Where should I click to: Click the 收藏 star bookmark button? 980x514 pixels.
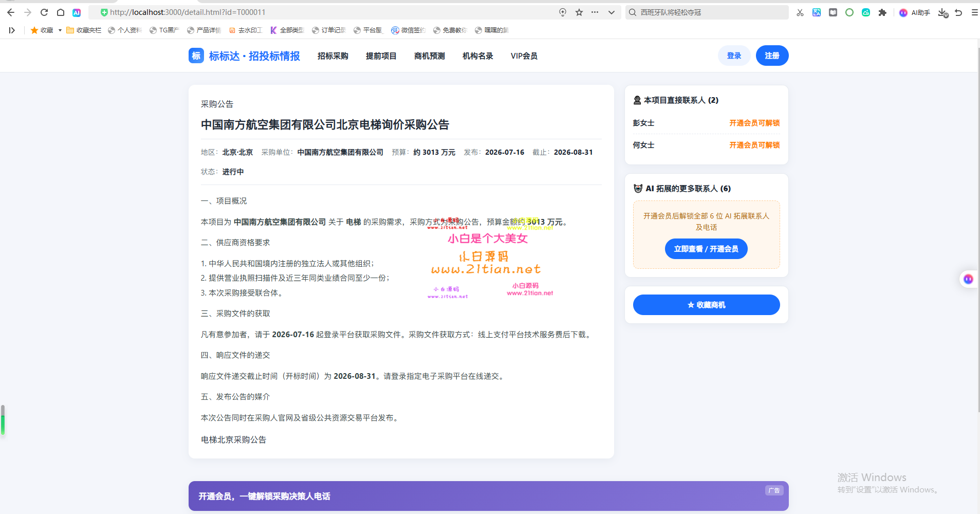42,30
